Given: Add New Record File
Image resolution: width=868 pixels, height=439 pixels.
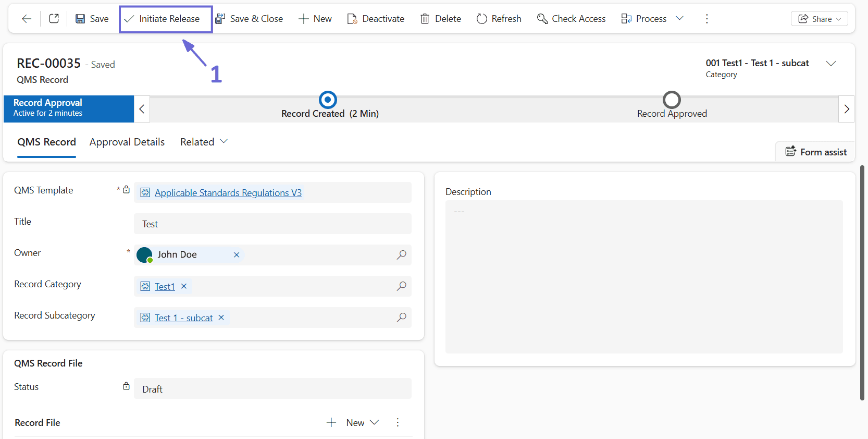Looking at the screenshot, I should (345, 422).
